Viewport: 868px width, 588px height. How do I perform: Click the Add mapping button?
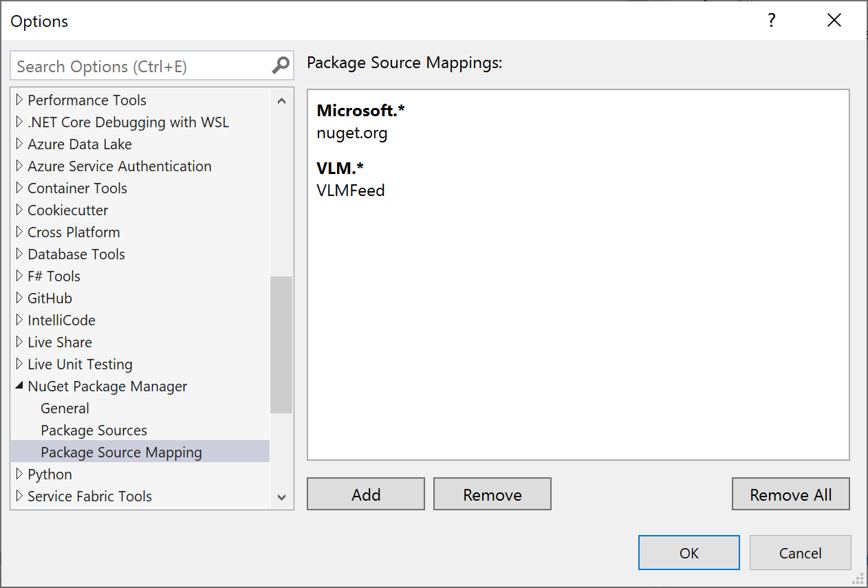click(366, 494)
